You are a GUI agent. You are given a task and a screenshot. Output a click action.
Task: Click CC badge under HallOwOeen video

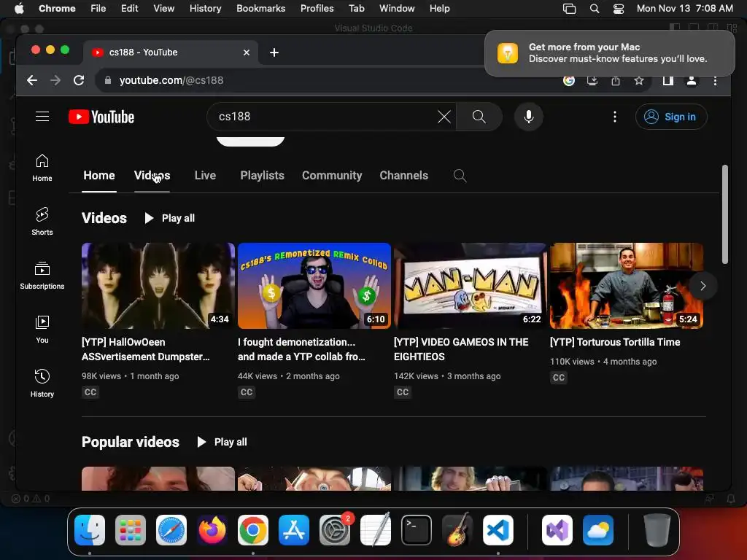click(x=90, y=392)
